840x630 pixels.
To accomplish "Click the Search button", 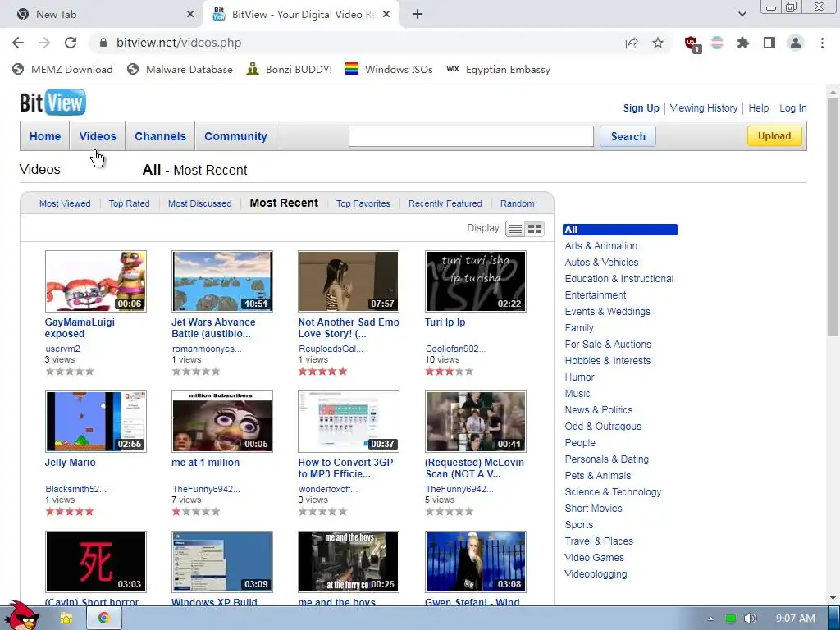I will [628, 136].
